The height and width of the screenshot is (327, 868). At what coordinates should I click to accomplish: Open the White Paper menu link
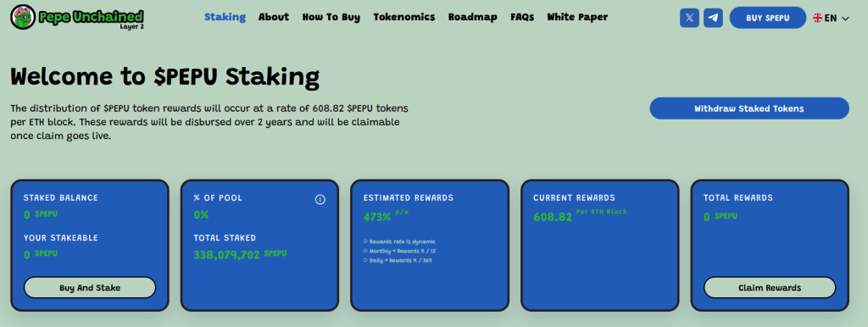577,17
